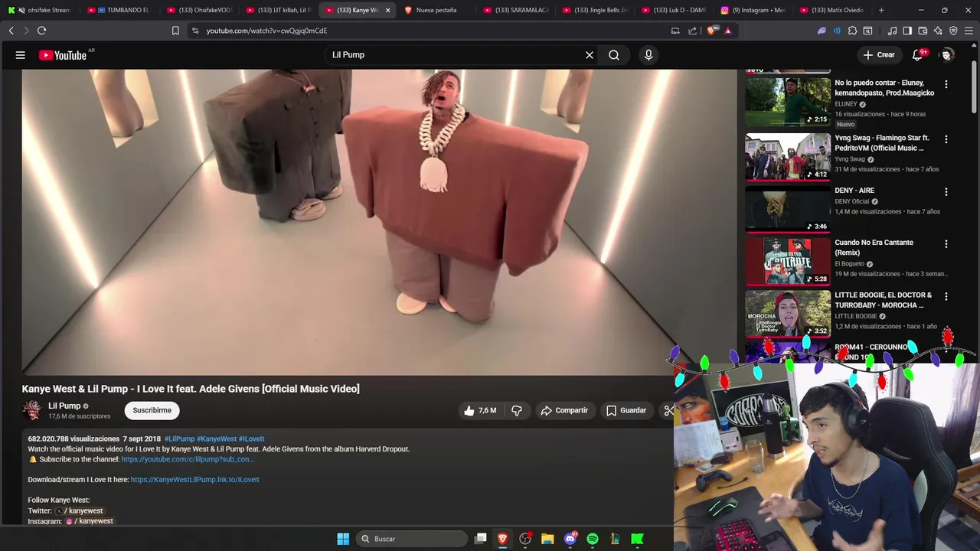Open the KanyeWestLilPump.lnk.to/ILoveIt link

(x=195, y=480)
